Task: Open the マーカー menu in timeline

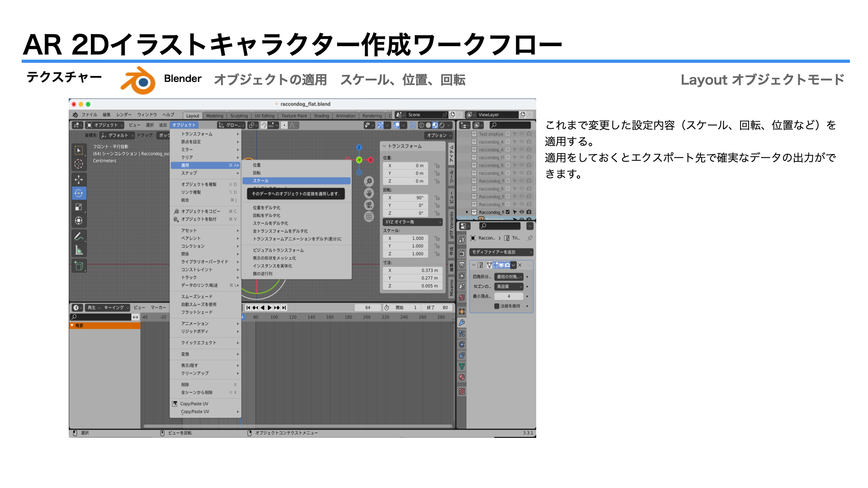Action: (x=158, y=308)
